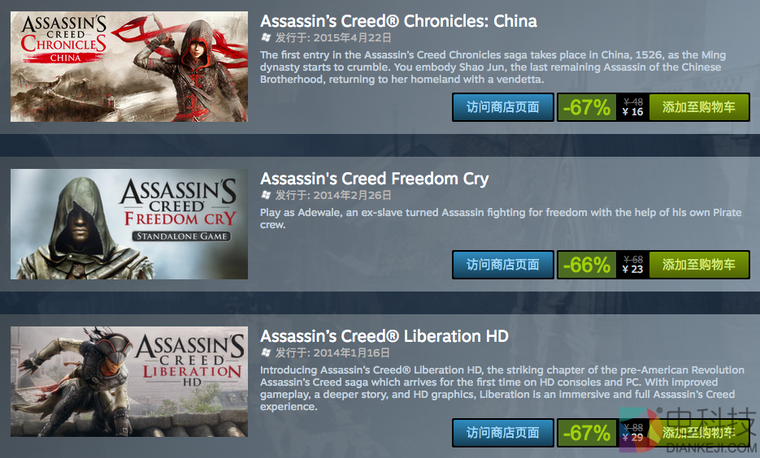Open Assassin's Creed Liberation HD title link
Screen dimensions: 760x458
(384, 336)
